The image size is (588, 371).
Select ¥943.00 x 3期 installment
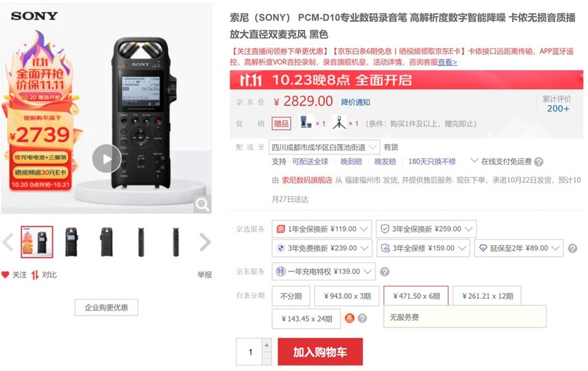(347, 296)
